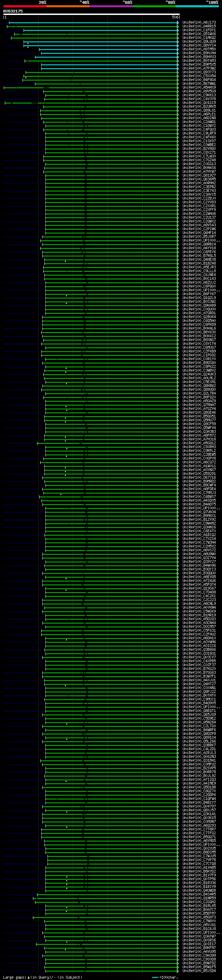
Task: Open the UniRef100_A4RR15 hit
Action: [199, 26]
